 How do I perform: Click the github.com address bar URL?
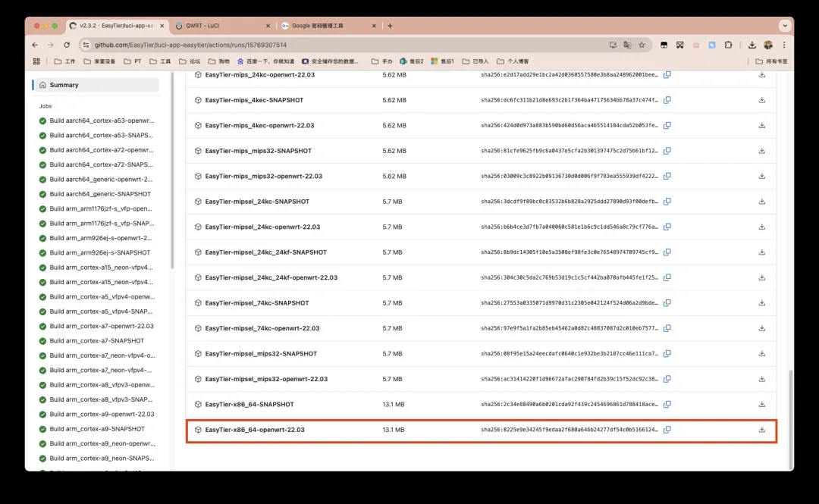pyautogui.click(x=190, y=45)
